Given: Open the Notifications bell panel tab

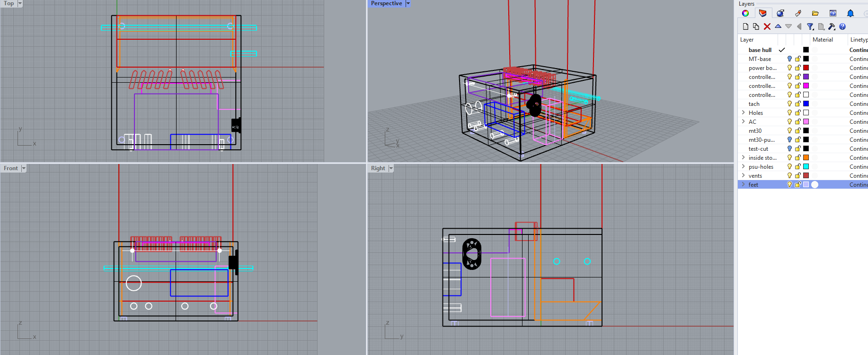Looking at the screenshot, I should click(x=850, y=13).
